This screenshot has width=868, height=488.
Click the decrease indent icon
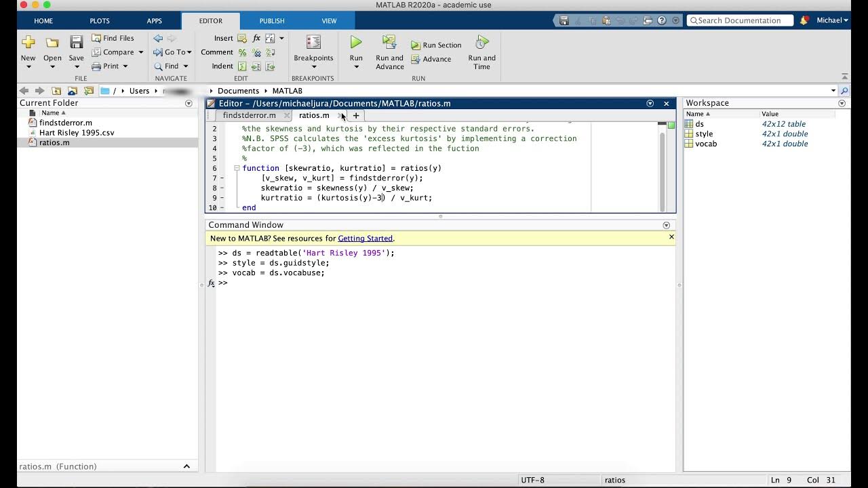[271, 66]
